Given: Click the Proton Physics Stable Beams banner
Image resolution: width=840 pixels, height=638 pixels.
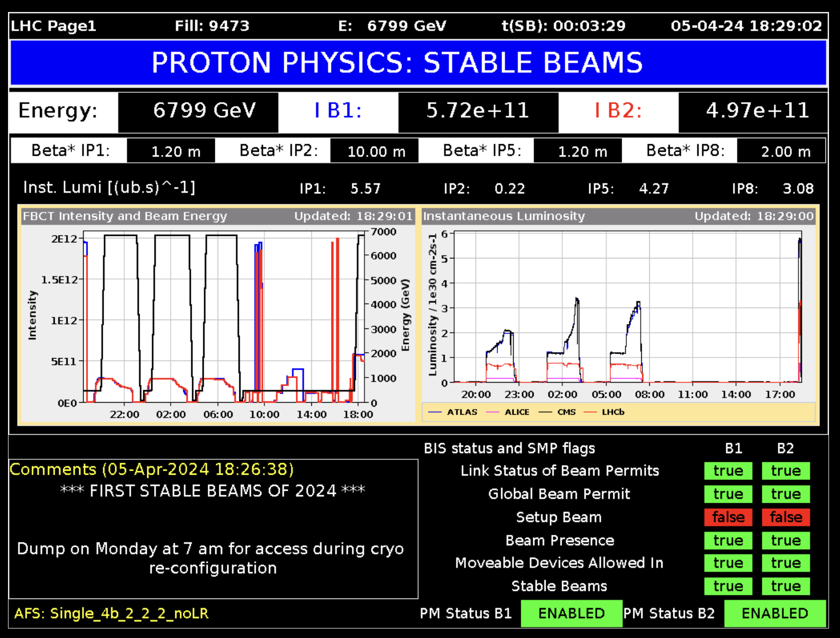Looking at the screenshot, I should click(418, 63).
